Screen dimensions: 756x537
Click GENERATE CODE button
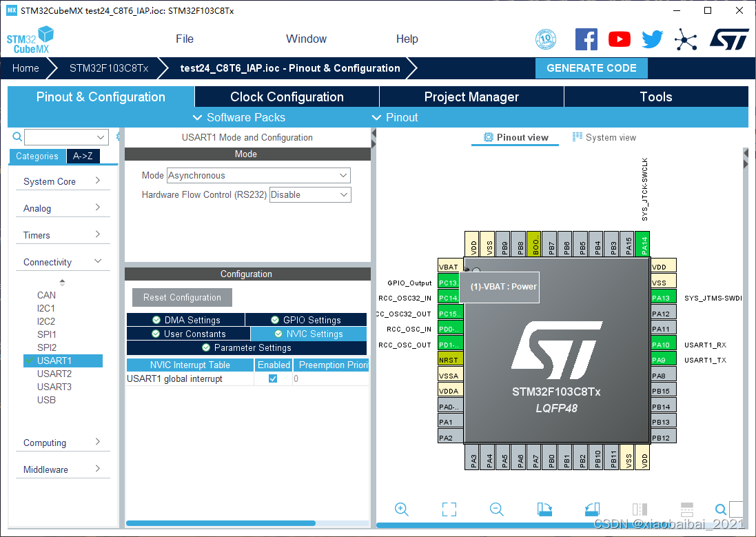pyautogui.click(x=591, y=68)
